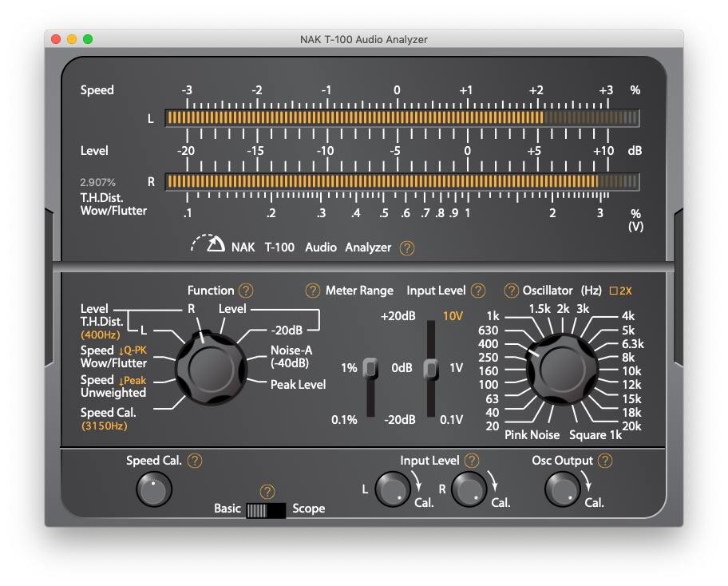This screenshot has height=586, width=728.
Task: Click the R Input Level knob
Action: 469,489
